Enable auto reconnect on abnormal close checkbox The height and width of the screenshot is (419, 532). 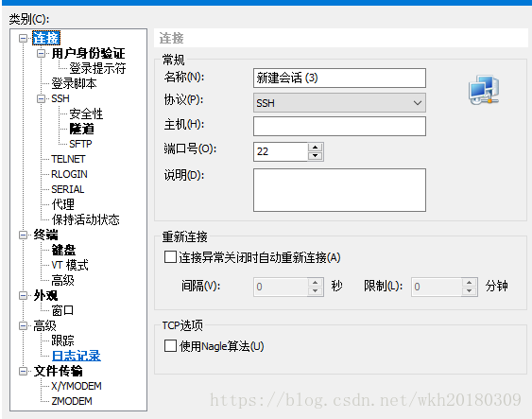[x=170, y=257]
